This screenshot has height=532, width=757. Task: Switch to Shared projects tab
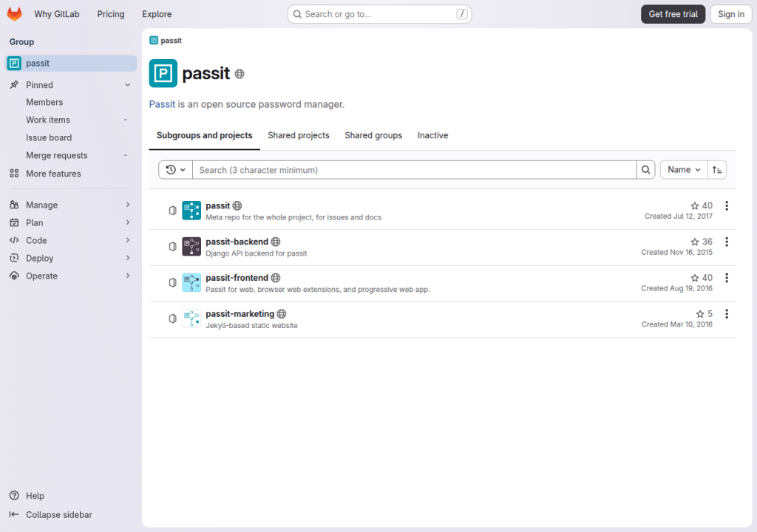[299, 136]
